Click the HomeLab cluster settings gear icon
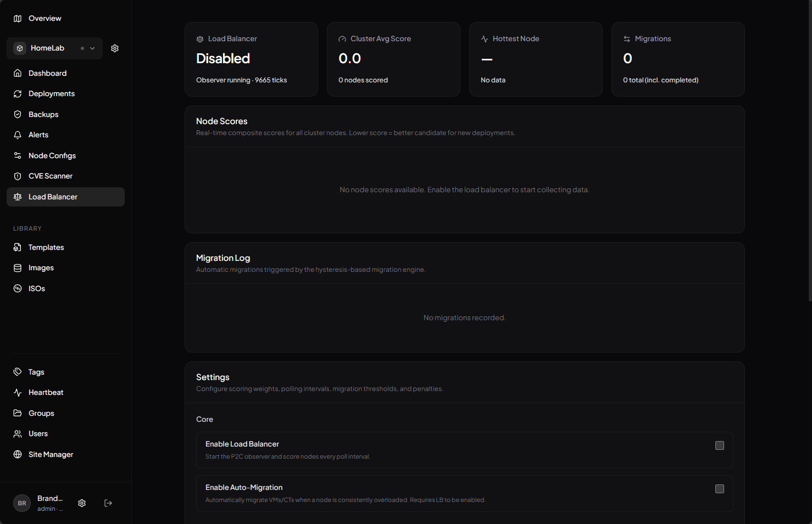This screenshot has height=524, width=812. 115,48
